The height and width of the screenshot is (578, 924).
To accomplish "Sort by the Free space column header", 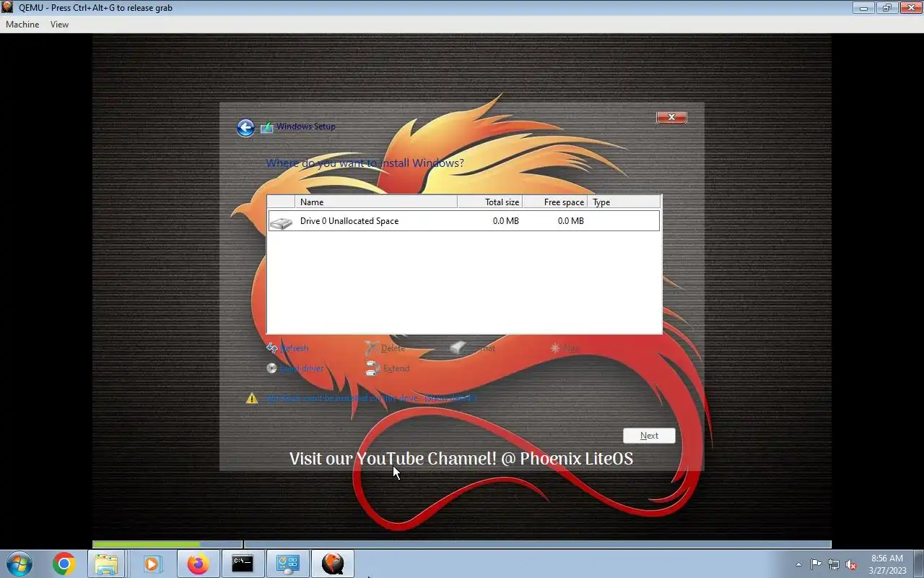I will pyautogui.click(x=554, y=202).
